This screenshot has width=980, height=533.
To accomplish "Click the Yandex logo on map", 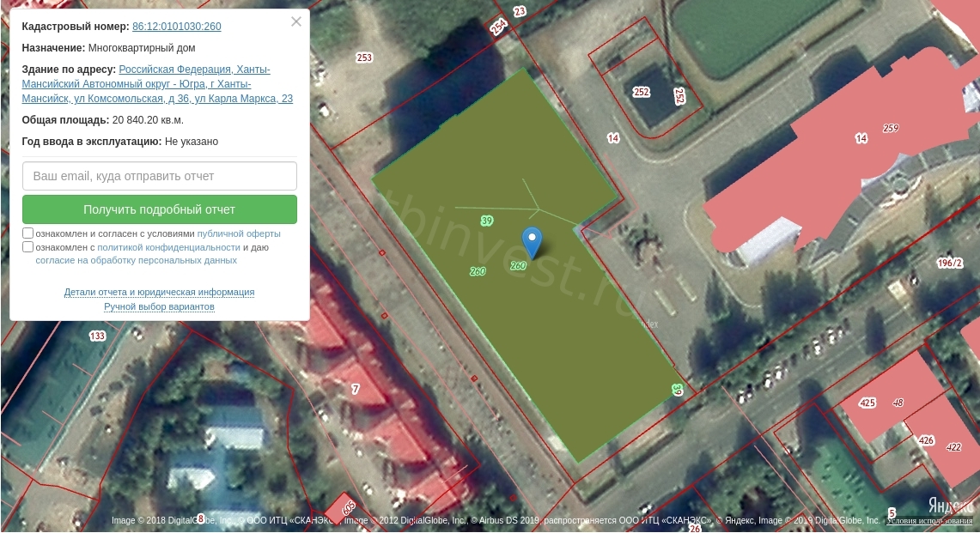I will click(x=951, y=505).
